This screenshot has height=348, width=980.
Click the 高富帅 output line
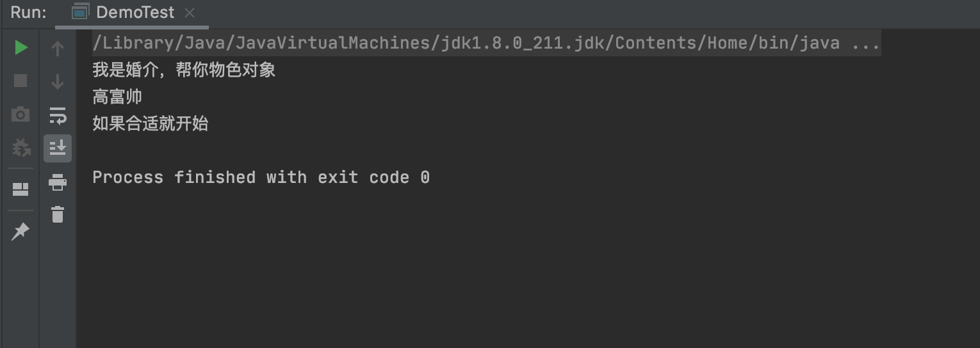point(117,97)
